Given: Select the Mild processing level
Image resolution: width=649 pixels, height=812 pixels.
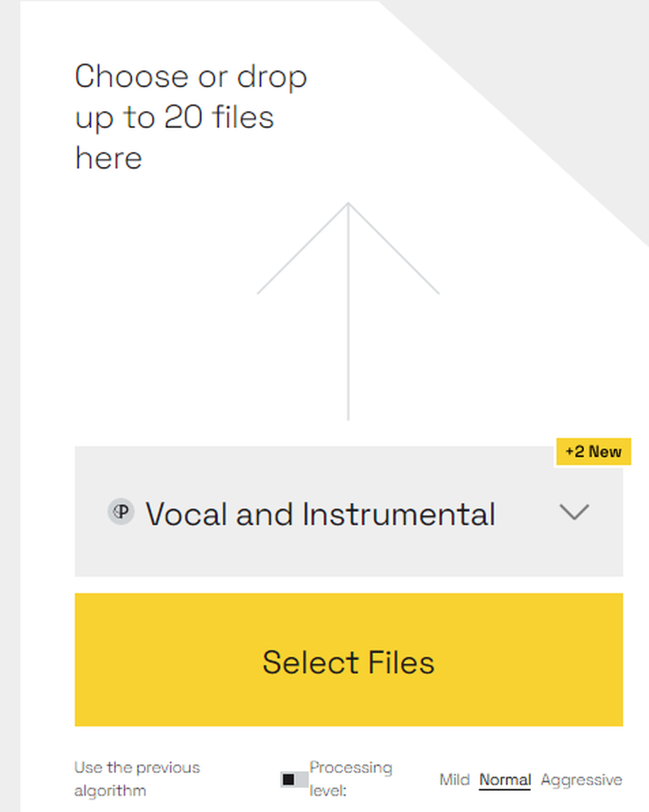Looking at the screenshot, I should coord(454,780).
